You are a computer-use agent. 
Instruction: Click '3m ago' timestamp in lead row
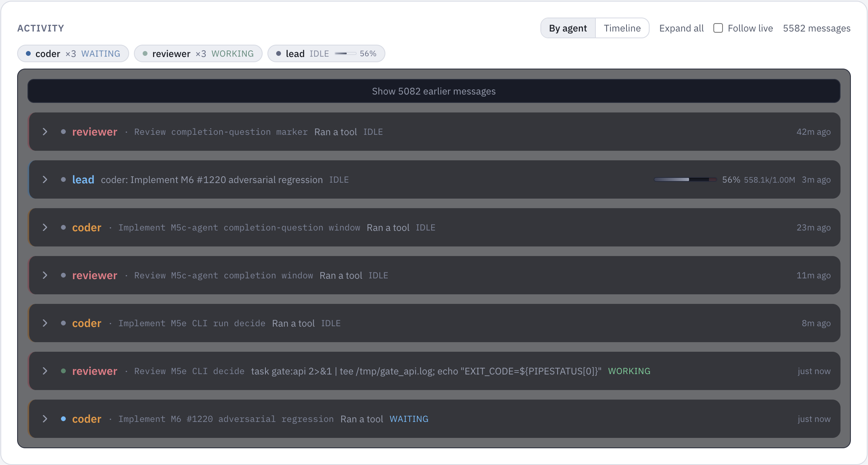pos(816,180)
